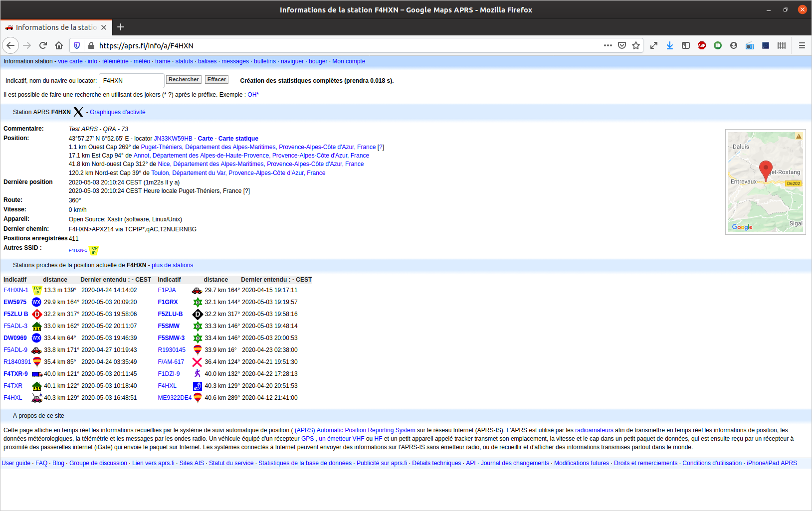Open locator JN33KW59HB link
This screenshot has height=511, width=812.
tap(173, 139)
